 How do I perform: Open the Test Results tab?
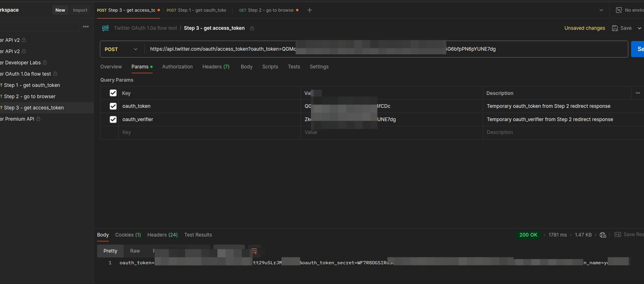click(198, 235)
